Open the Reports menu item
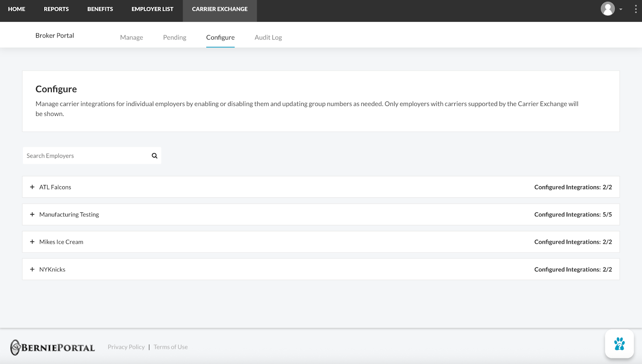This screenshot has width=642, height=364. pos(56,9)
